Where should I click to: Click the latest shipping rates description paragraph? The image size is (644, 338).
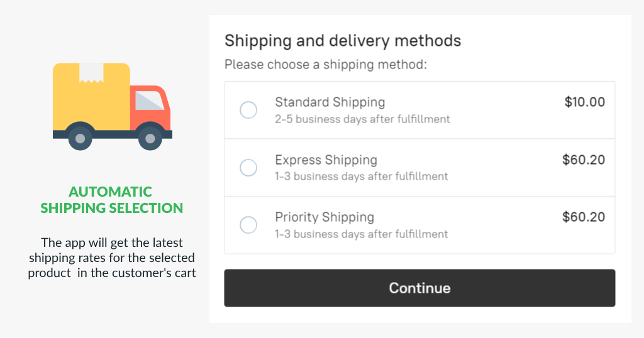point(111,258)
